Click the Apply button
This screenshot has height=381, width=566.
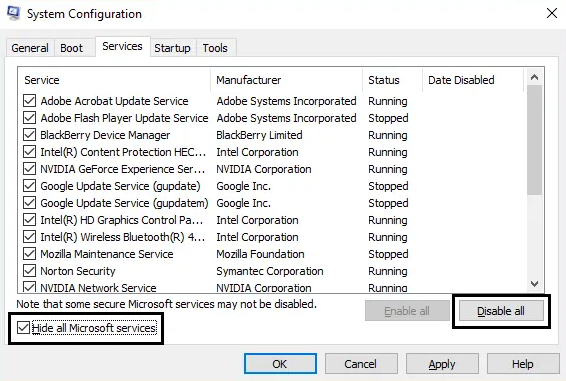(442, 364)
